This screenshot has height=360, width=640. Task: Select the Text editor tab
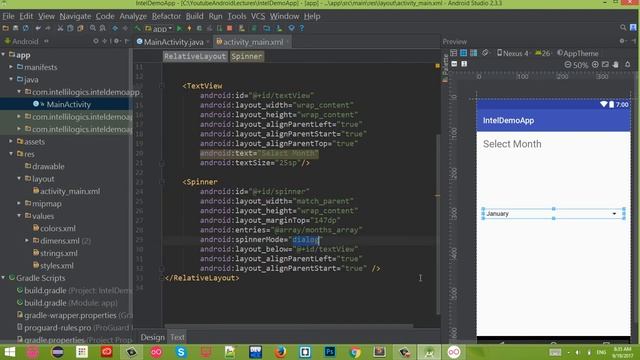coord(177,337)
